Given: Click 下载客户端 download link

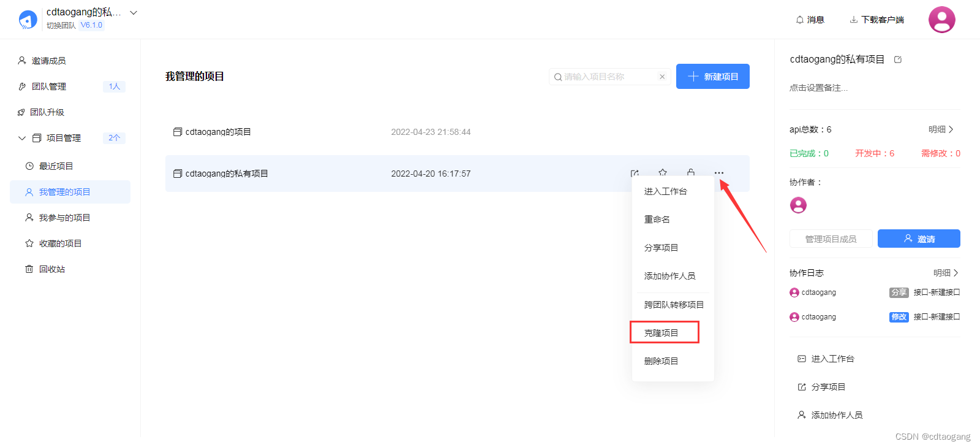Looking at the screenshot, I should pyautogui.click(x=877, y=20).
